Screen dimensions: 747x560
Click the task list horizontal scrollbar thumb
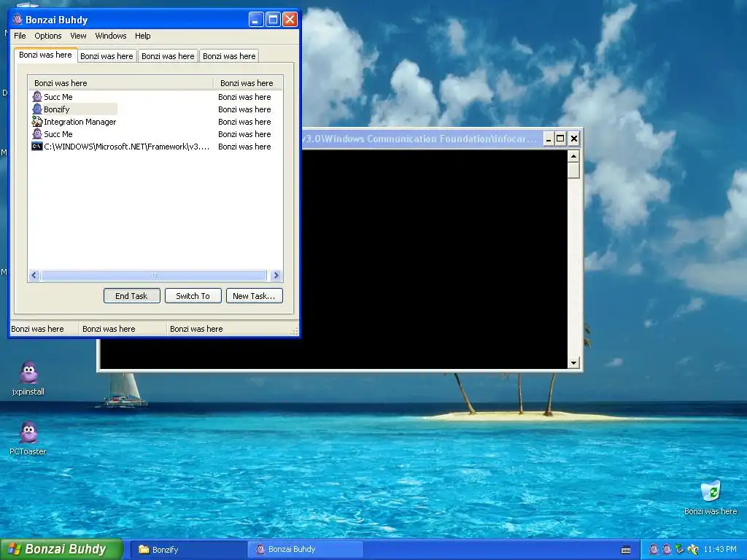(x=154, y=275)
